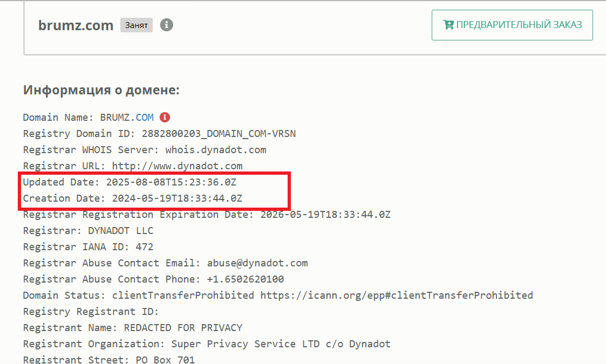The height and width of the screenshot is (364, 606).
Task: Click the brumz.com domain title
Action: click(76, 25)
